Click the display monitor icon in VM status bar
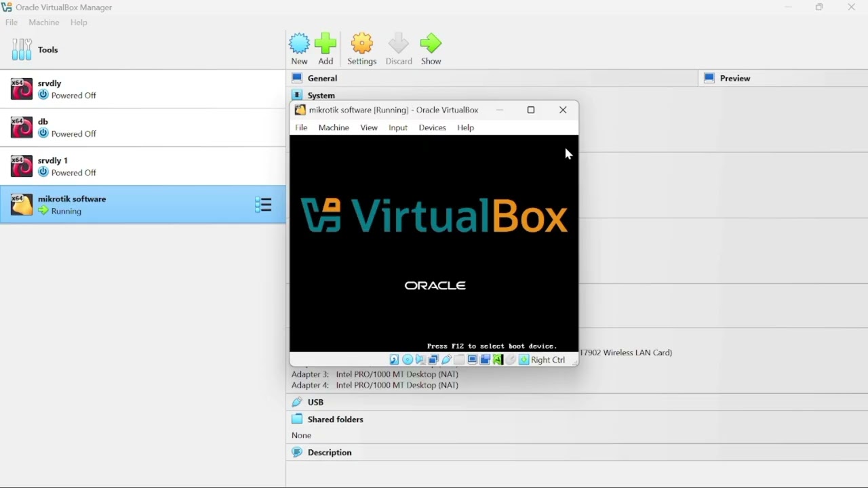 (x=473, y=360)
